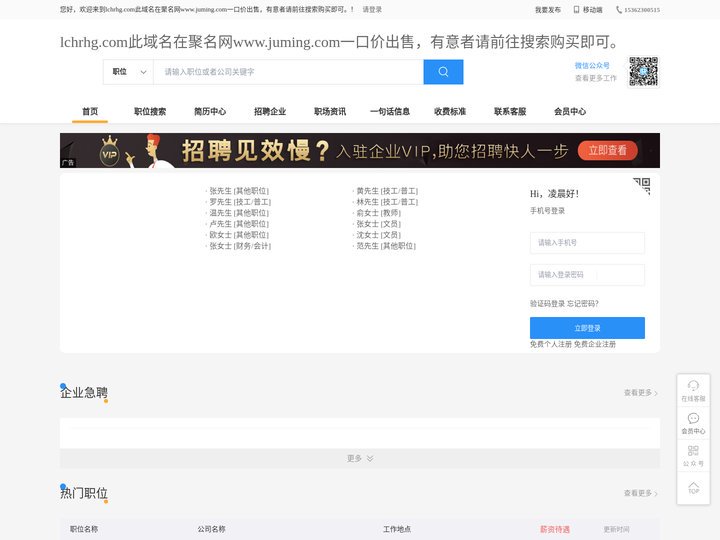Viewport: 720px width, 540px height.
Task: Click the phone number icon in top bar
Action: click(619, 10)
